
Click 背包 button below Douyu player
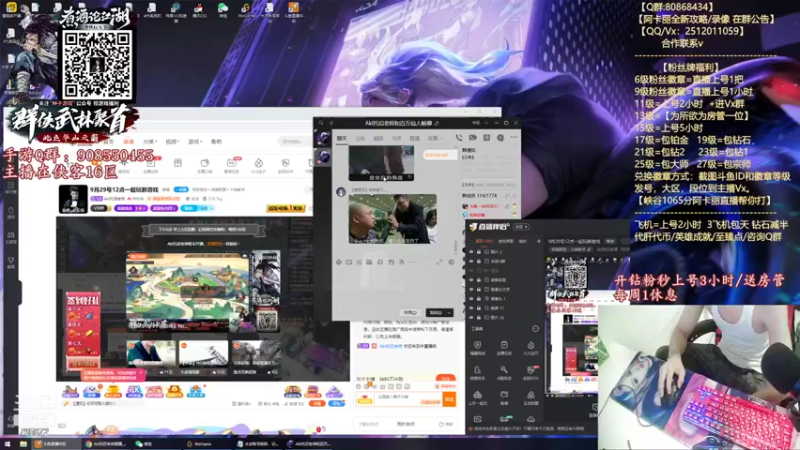[336, 404]
